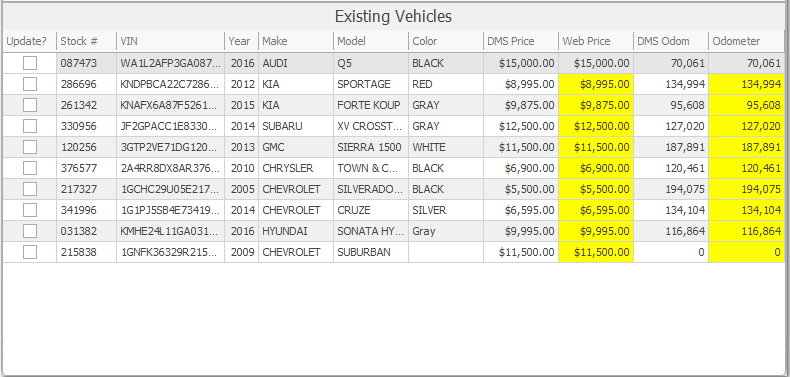Select the highlighted 116,864 Odometer cell
This screenshot has height=377, width=790.
coord(747,231)
